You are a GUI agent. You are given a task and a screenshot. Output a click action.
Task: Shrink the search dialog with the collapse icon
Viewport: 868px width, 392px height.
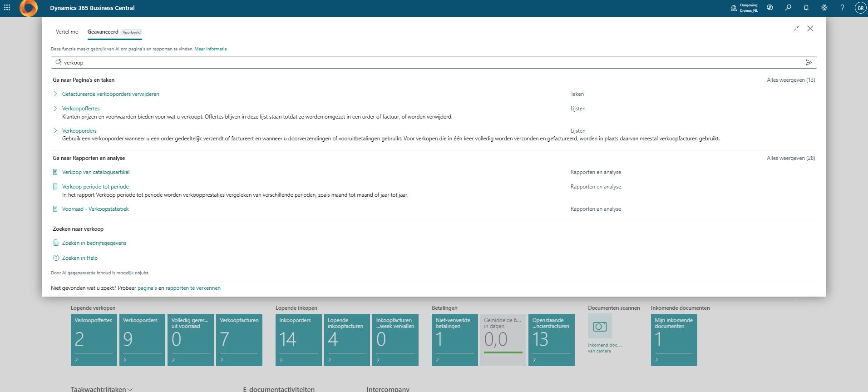(796, 29)
